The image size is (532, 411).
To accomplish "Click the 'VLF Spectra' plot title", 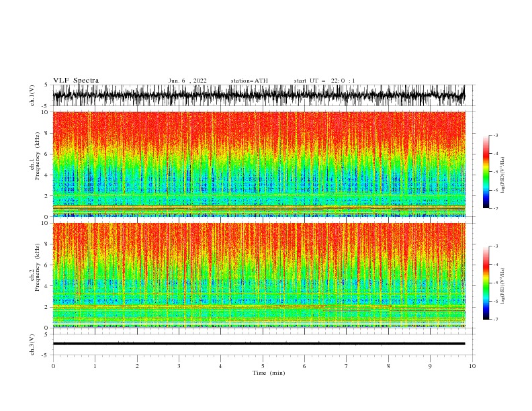I will tap(76, 81).
